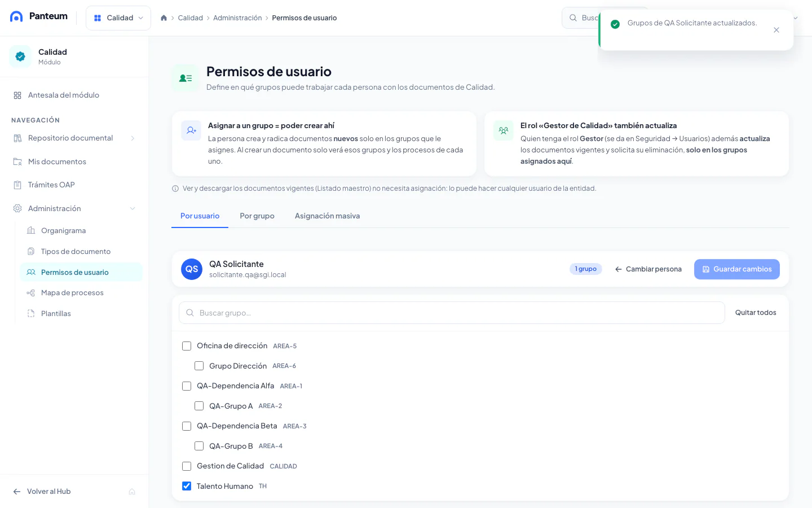Focus the Buscar grupo search field
The width and height of the screenshot is (812, 508).
pos(452,313)
